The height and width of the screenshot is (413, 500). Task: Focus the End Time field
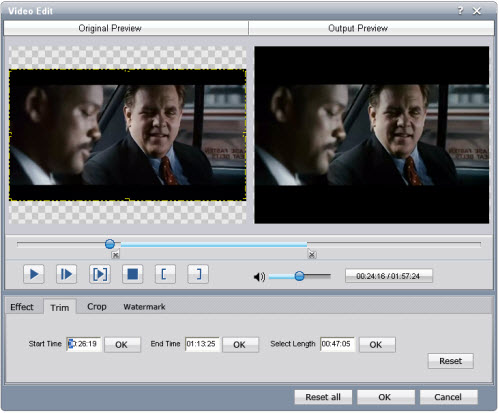[x=202, y=344]
